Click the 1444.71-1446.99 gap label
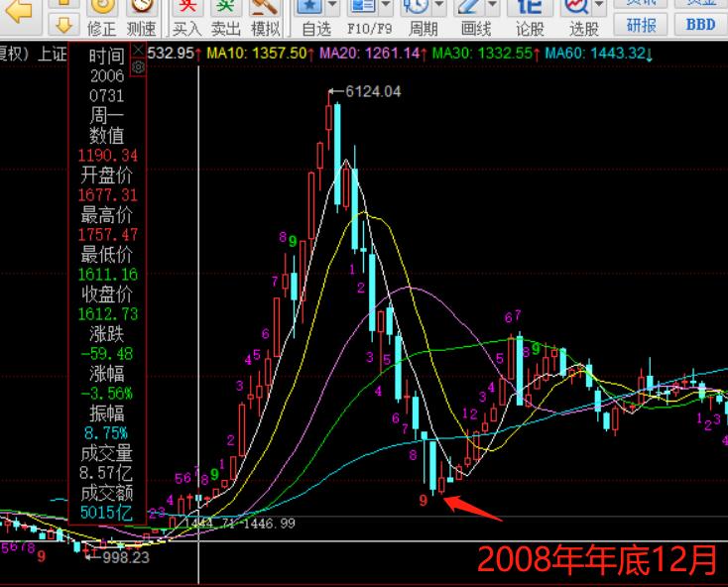This screenshot has height=587, width=728. tap(239, 524)
